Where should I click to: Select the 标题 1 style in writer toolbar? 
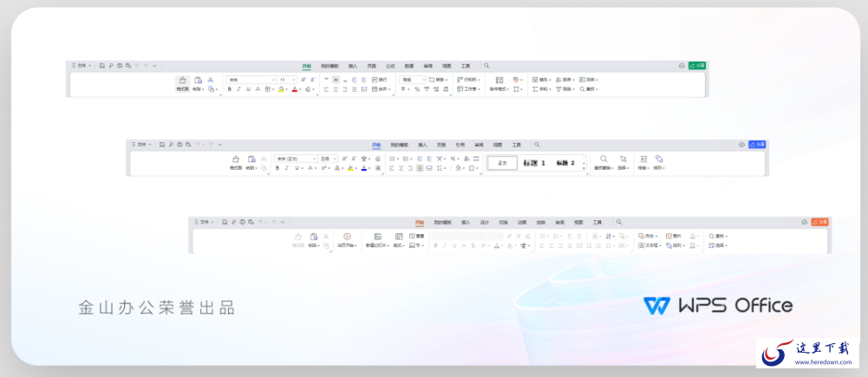(x=534, y=163)
